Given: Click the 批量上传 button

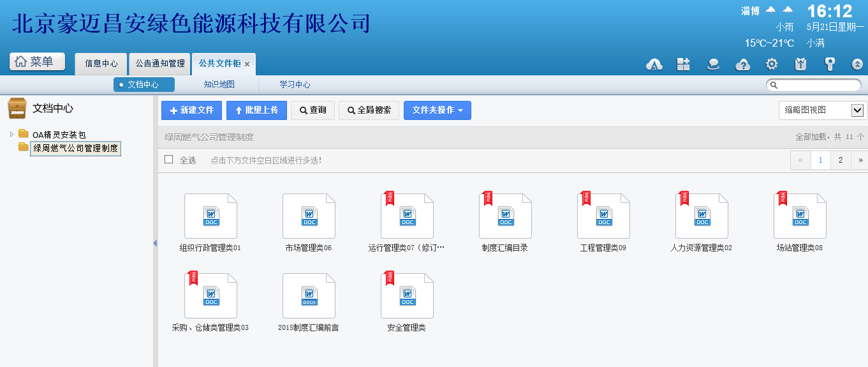Looking at the screenshot, I should click(x=257, y=110).
